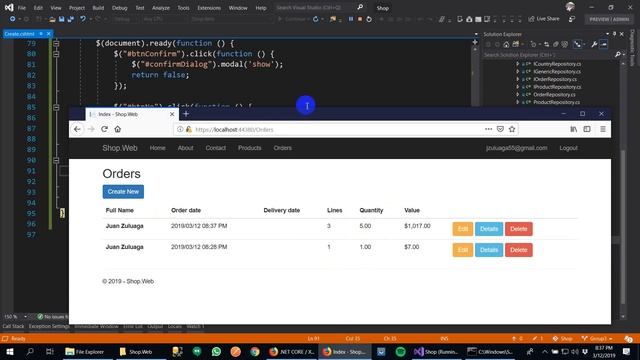
Task: Click the Create New button
Action: (x=123, y=191)
